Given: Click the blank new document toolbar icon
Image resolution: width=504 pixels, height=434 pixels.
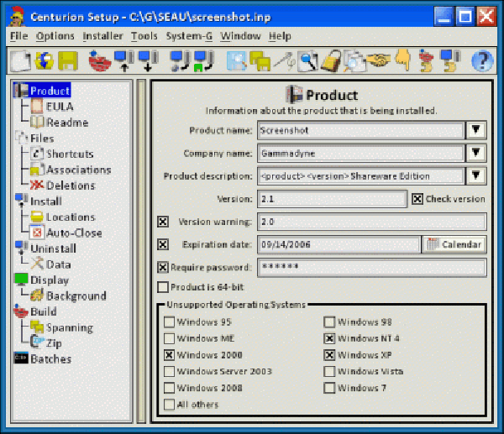Looking at the screenshot, I should click(19, 61).
